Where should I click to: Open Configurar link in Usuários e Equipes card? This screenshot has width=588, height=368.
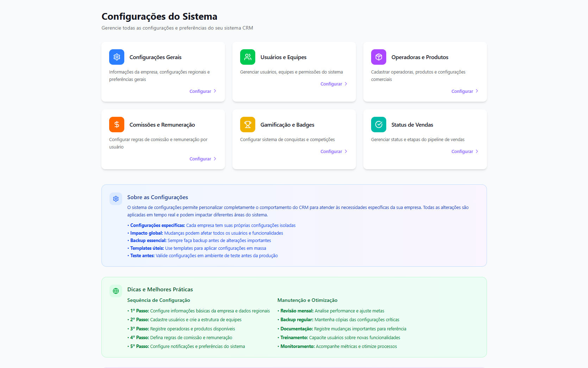331,84
